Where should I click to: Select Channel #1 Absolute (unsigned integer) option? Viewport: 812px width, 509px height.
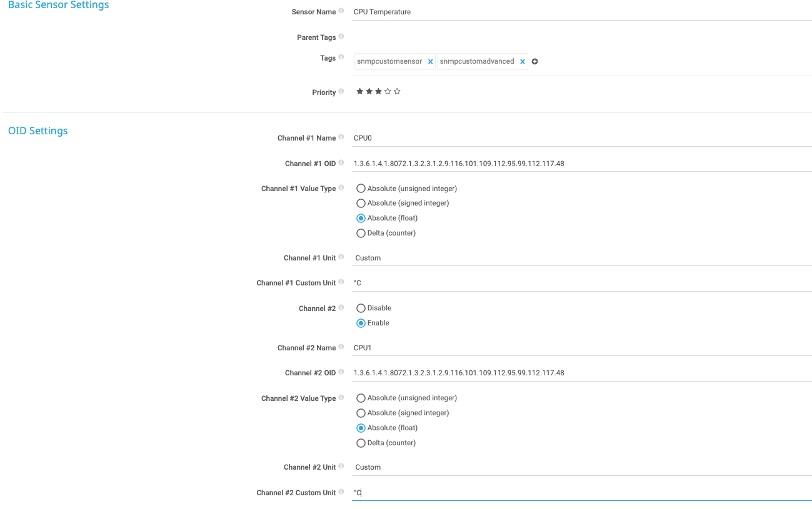(361, 189)
